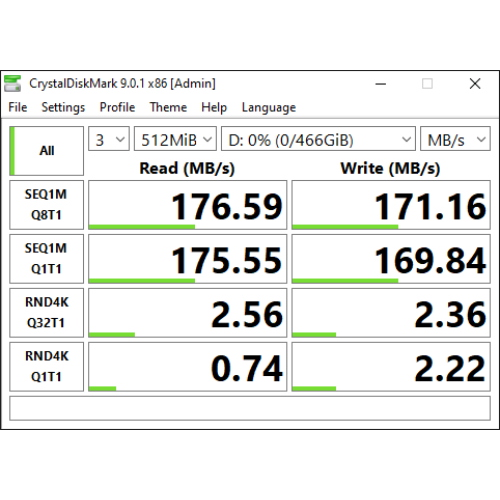Click the Write (MB/s) column header
The width and height of the screenshot is (500, 500).
pyautogui.click(x=390, y=168)
